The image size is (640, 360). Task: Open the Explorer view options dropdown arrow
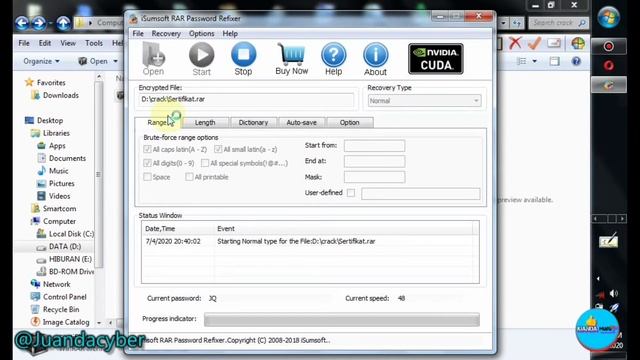(534, 61)
